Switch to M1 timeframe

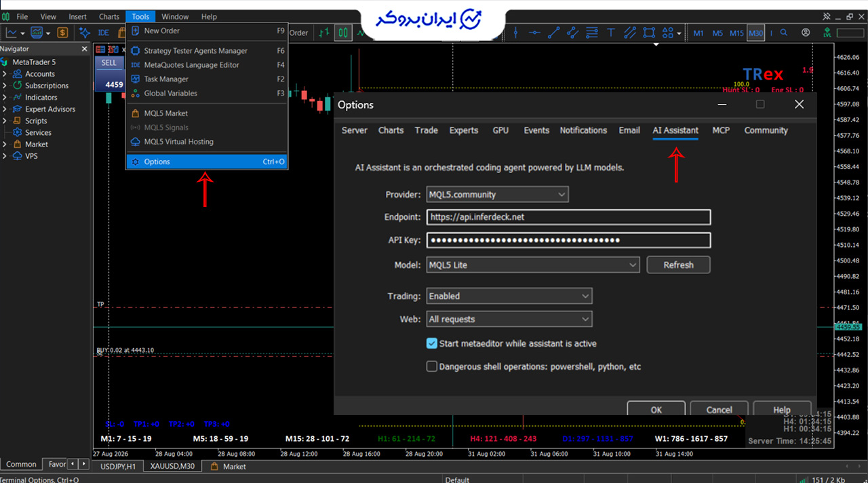[x=698, y=33]
